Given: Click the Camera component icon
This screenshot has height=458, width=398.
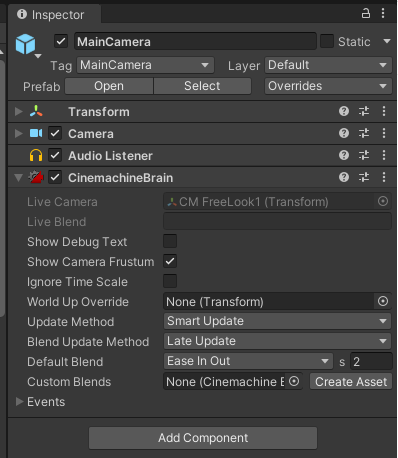Looking at the screenshot, I should click(x=36, y=133).
